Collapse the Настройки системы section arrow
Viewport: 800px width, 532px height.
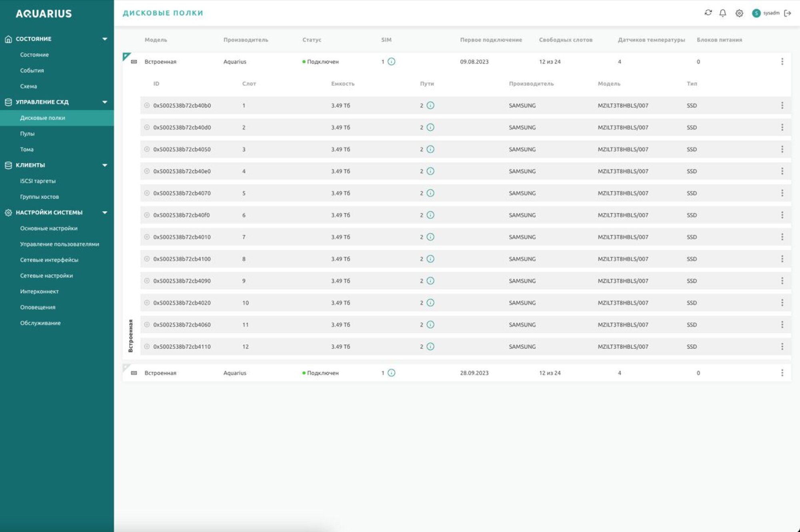click(x=105, y=212)
